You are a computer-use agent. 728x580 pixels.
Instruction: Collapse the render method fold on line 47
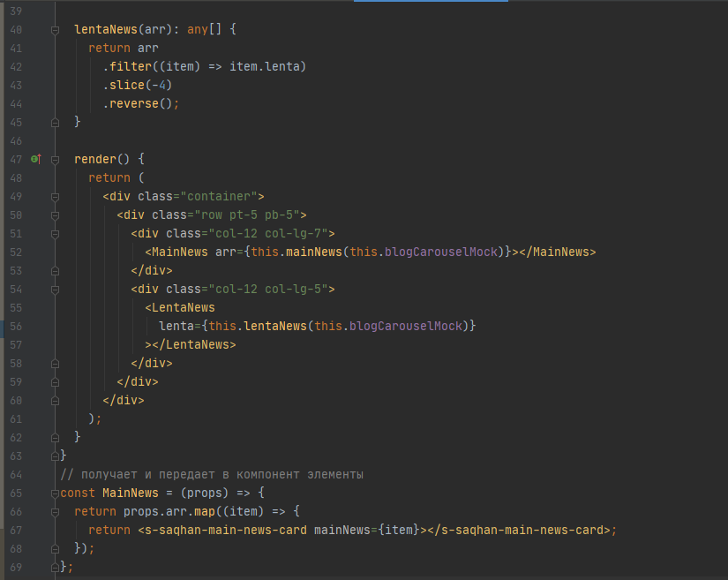click(55, 160)
